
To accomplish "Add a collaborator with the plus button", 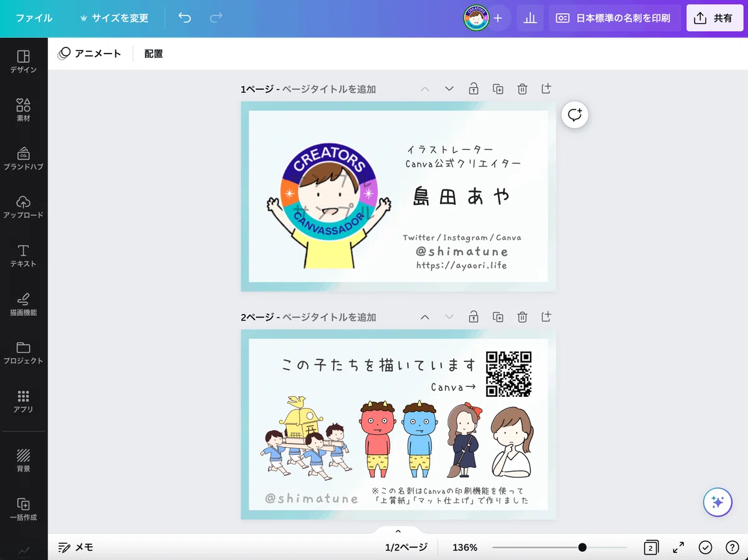I will 498,18.
